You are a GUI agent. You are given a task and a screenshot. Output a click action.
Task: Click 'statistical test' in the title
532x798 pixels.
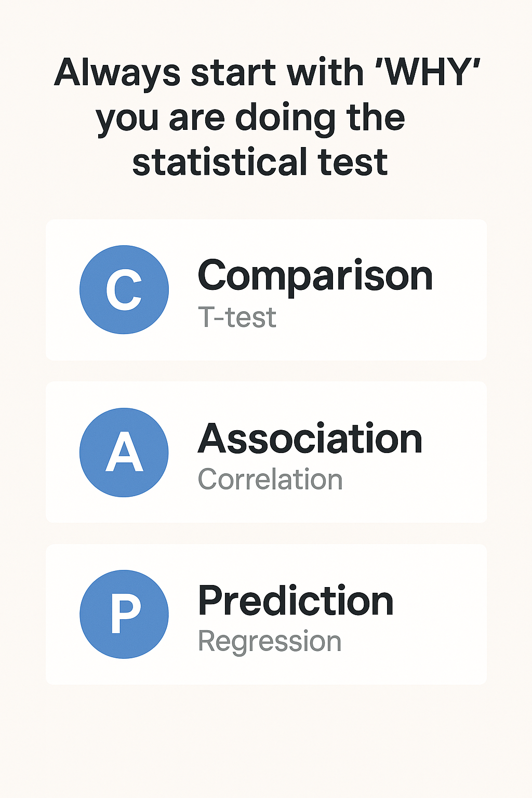pos(260,163)
